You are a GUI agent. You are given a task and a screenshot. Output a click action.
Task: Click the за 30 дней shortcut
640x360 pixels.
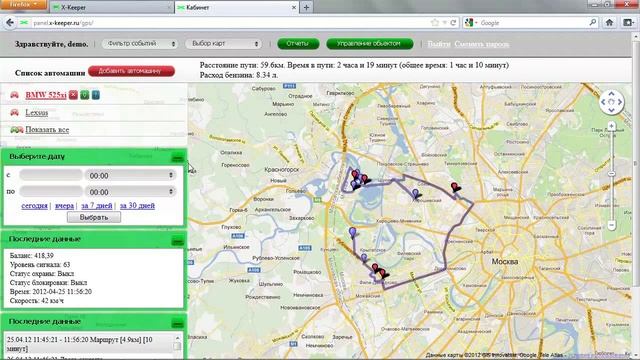pos(137,206)
